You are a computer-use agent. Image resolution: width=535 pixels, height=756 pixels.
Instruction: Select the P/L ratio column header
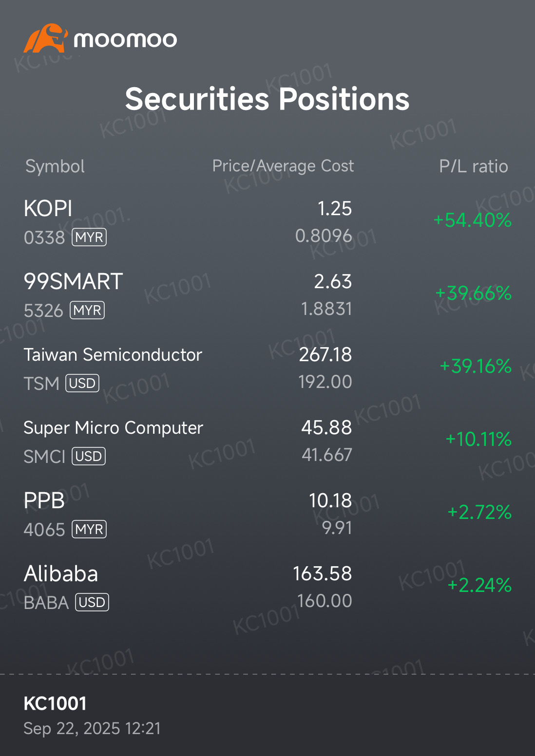(x=473, y=166)
